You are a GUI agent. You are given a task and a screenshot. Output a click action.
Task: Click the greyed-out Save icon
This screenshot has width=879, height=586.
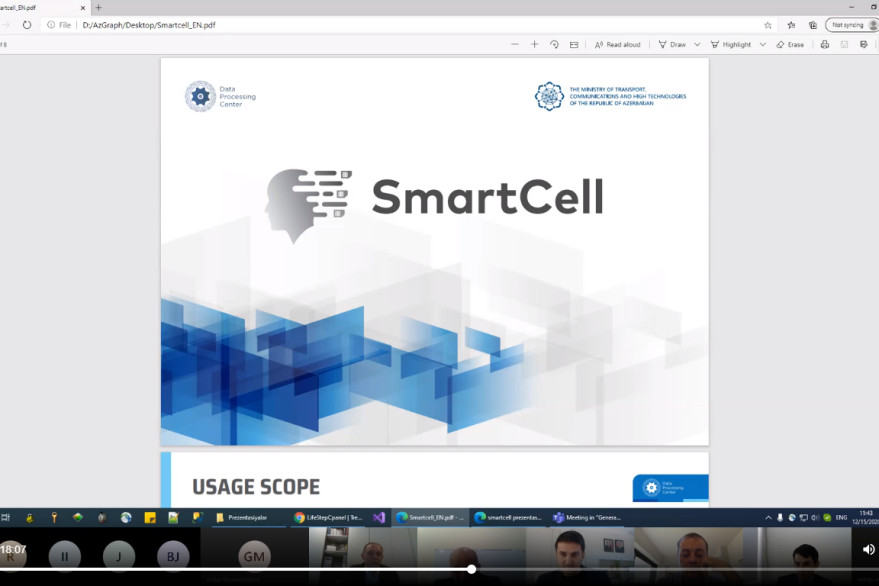tap(844, 44)
